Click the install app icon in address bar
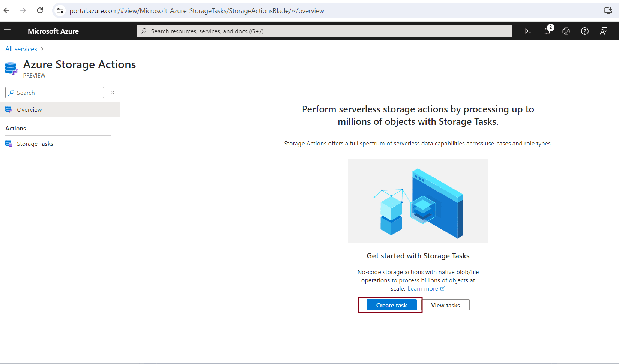The width and height of the screenshot is (619, 364). (x=608, y=11)
